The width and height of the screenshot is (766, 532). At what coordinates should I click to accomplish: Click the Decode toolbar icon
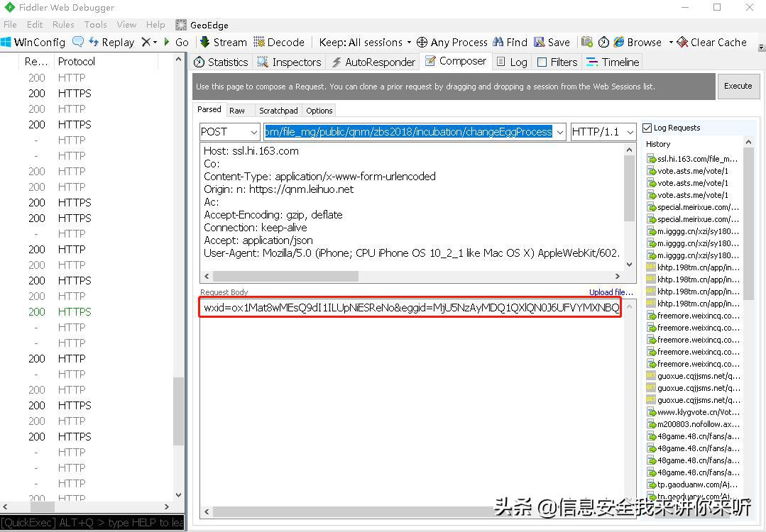[x=259, y=42]
